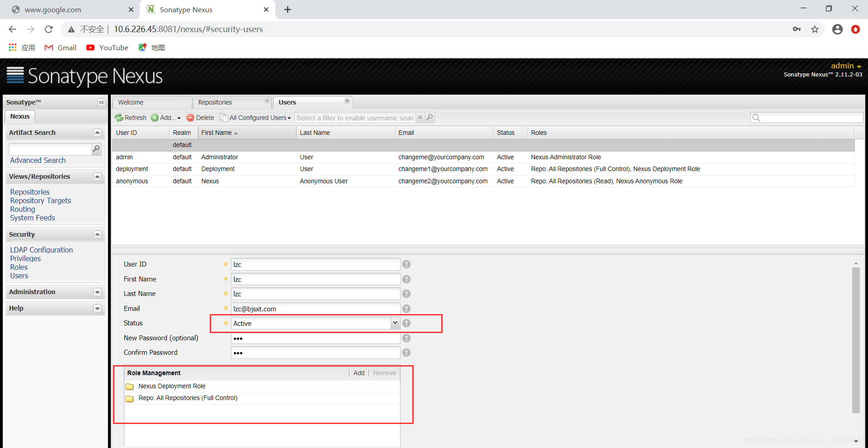
Task: Close the Repositories tab
Action: pos(267,100)
